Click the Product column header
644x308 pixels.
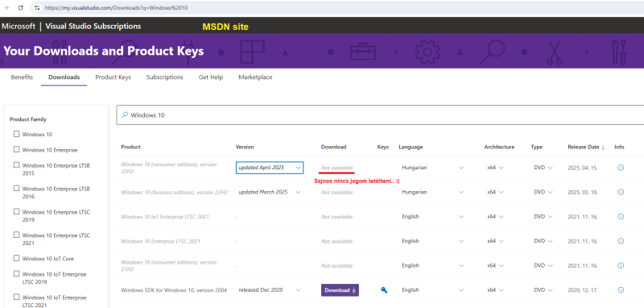(x=130, y=147)
